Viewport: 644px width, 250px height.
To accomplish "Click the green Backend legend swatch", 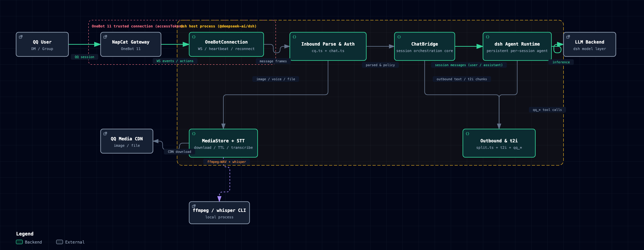I will pos(19,242).
